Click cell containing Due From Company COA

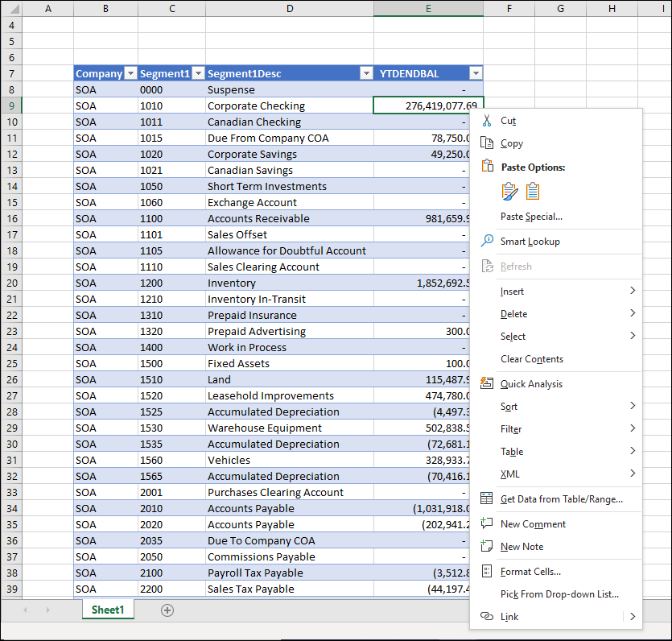[x=290, y=138]
